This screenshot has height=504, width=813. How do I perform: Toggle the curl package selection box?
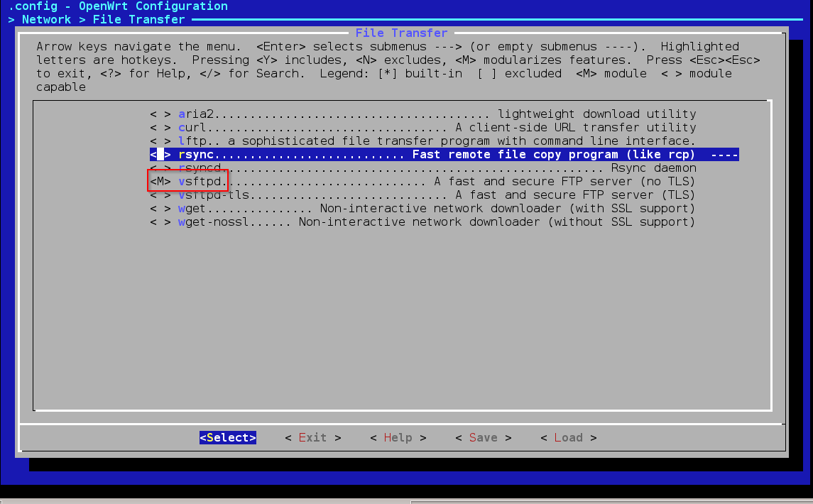point(160,128)
